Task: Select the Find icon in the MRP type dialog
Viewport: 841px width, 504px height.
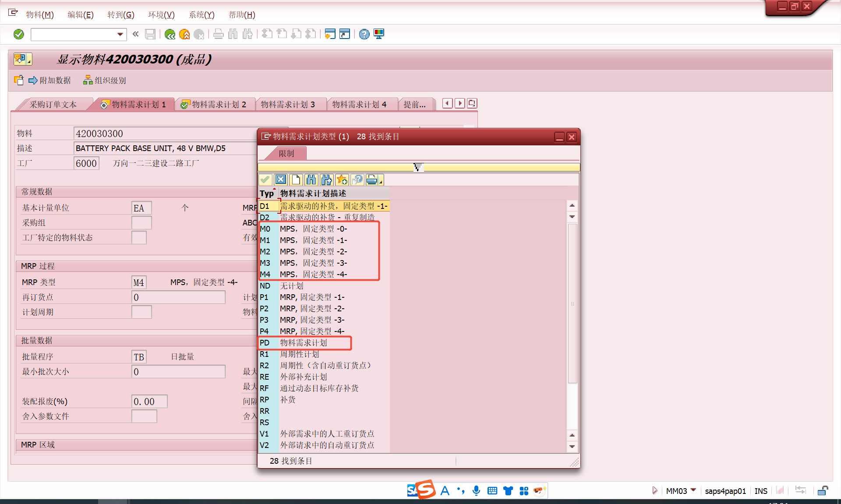Action: click(311, 180)
